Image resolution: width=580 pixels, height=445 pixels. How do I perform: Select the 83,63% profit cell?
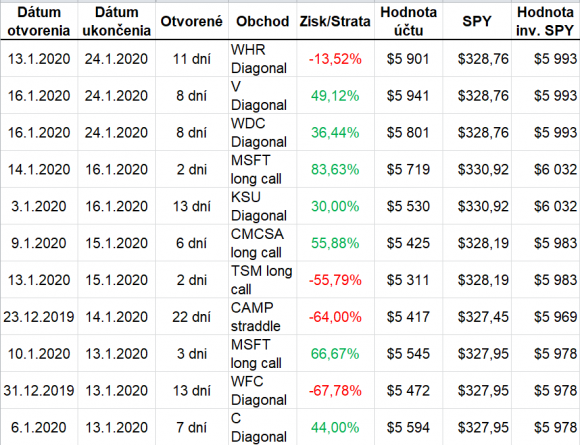click(335, 169)
